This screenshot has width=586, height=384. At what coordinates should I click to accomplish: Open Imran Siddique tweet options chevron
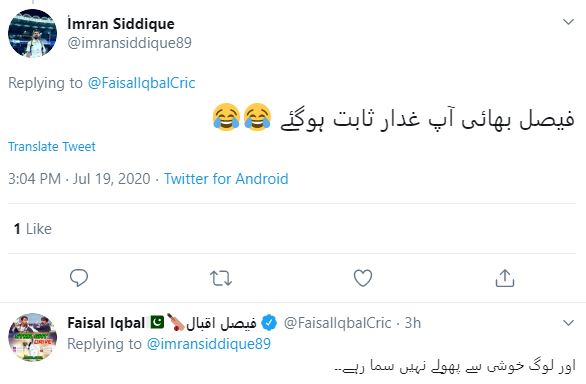pyautogui.click(x=568, y=22)
